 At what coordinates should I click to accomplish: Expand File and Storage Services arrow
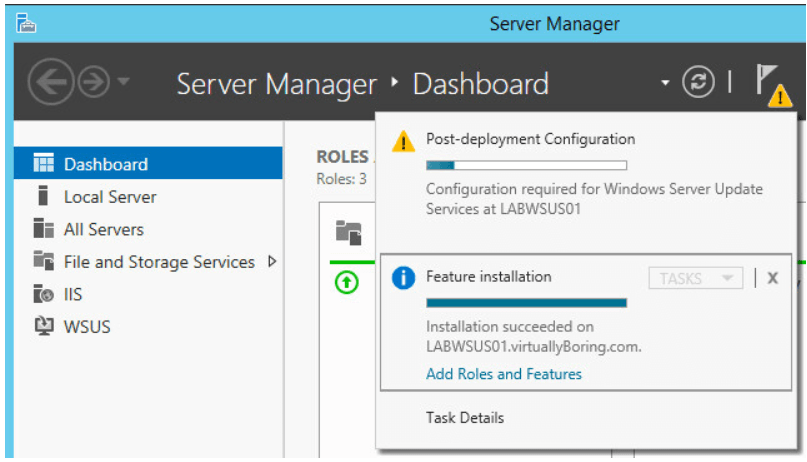tap(272, 261)
